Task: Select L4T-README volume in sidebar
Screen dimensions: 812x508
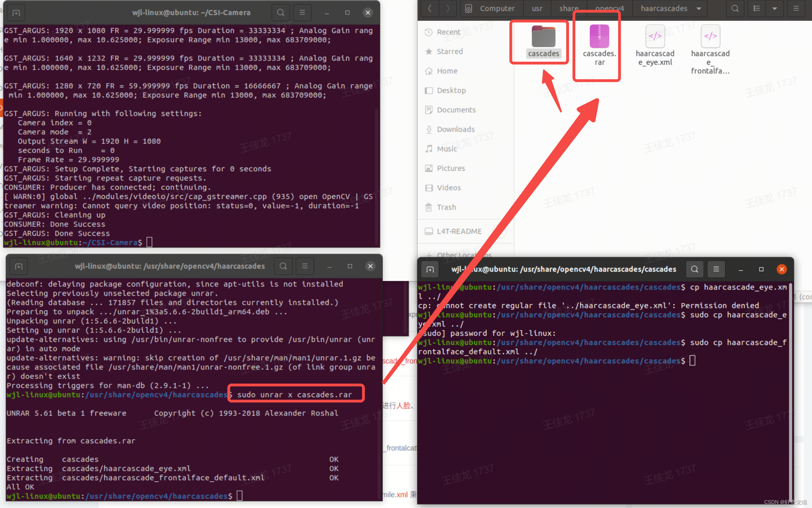Action: pos(459,231)
